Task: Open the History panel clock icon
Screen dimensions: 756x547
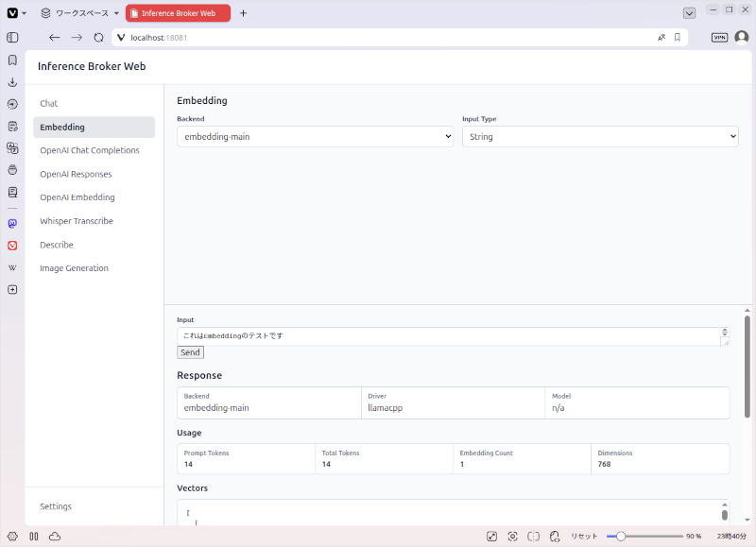Action: (x=12, y=104)
